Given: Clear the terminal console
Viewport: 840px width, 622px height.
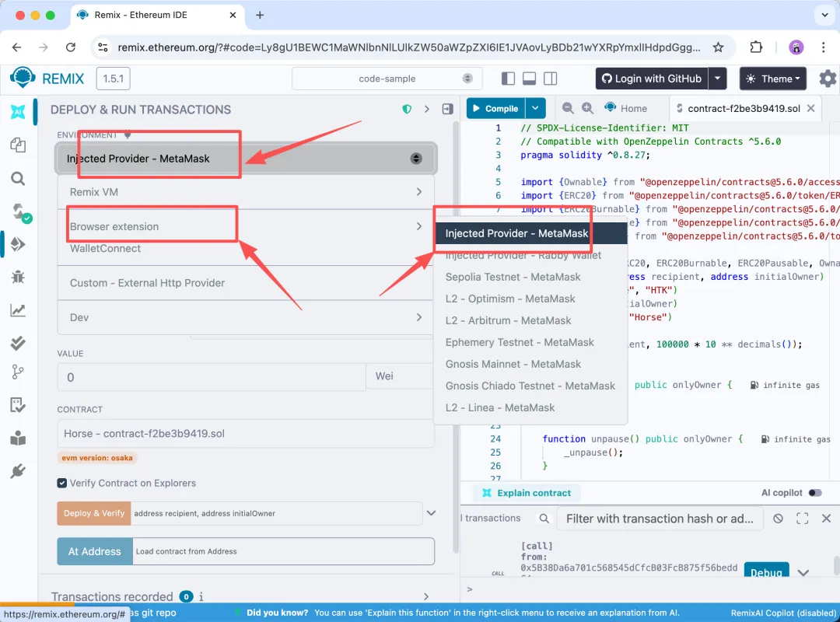Looking at the screenshot, I should (778, 519).
